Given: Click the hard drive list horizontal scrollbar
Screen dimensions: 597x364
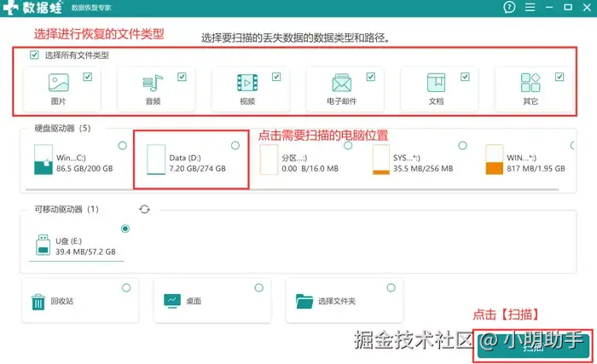Looking at the screenshot, I should pos(292,189).
